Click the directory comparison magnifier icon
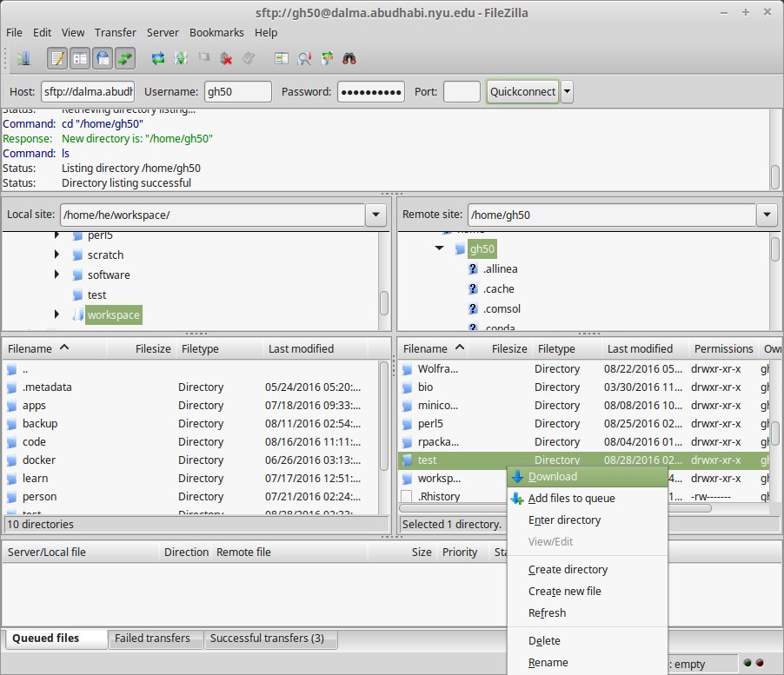This screenshot has height=675, width=784. point(304,58)
